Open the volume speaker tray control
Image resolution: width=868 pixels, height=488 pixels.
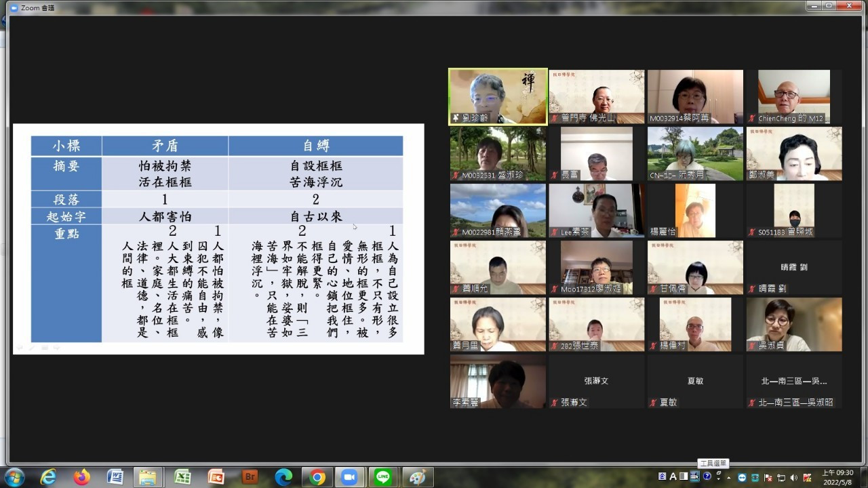click(x=793, y=477)
